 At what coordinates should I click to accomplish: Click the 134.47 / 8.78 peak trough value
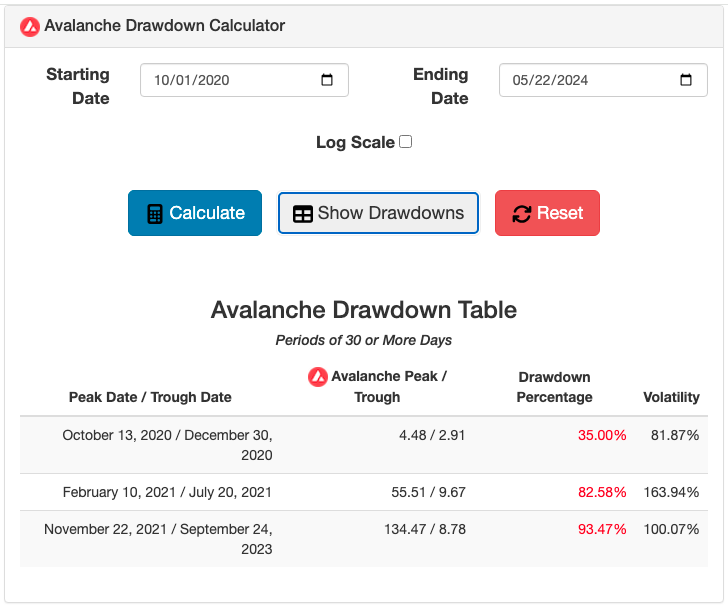pos(425,529)
